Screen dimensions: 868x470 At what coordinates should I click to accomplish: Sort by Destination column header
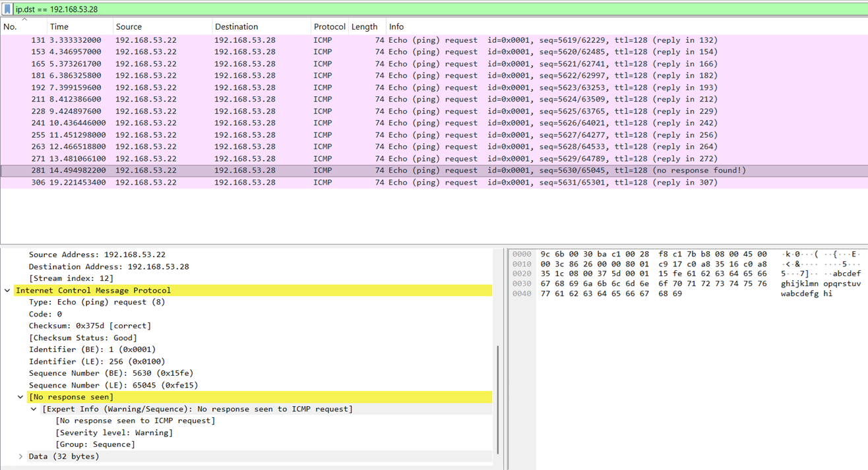point(261,26)
